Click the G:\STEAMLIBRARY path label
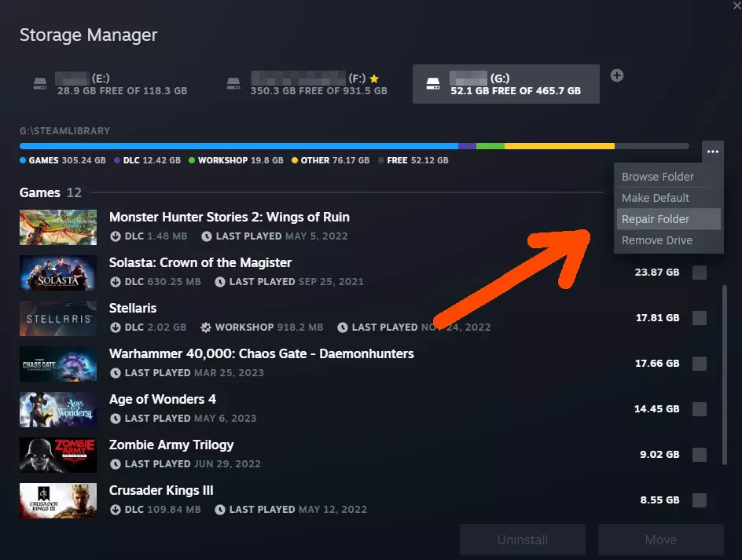The width and height of the screenshot is (742, 560). (x=64, y=131)
